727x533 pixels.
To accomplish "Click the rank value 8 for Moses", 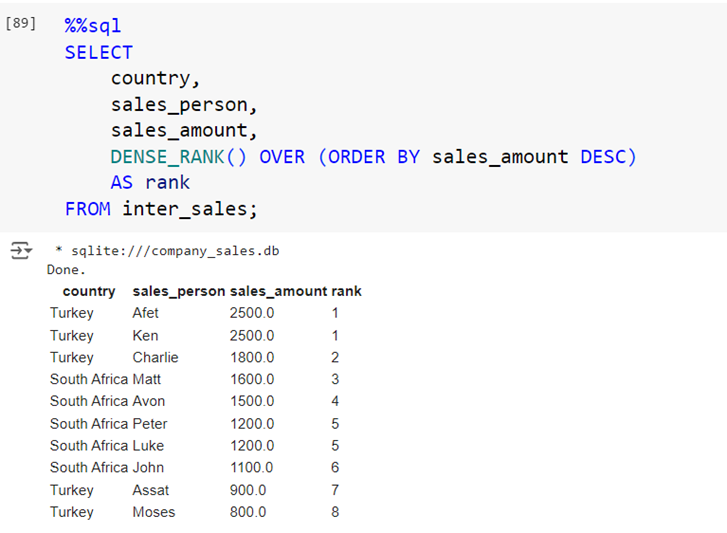I will point(335,512).
